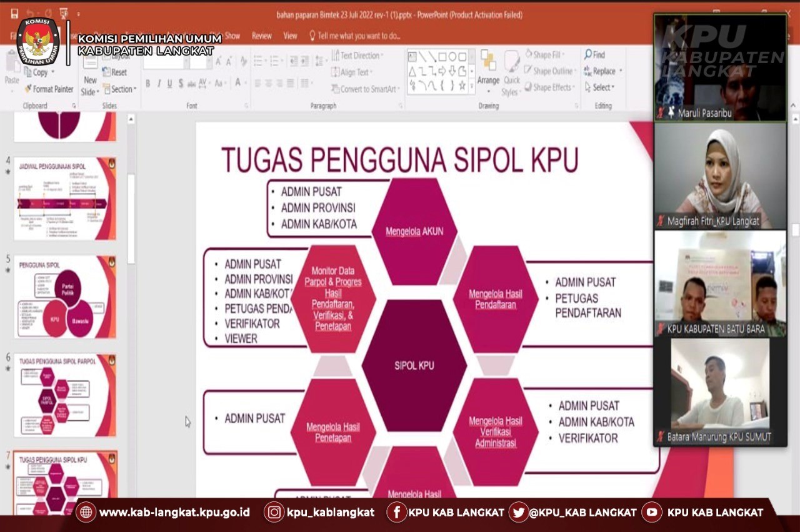Click the Reset slide button
800x532 pixels.
click(115, 72)
